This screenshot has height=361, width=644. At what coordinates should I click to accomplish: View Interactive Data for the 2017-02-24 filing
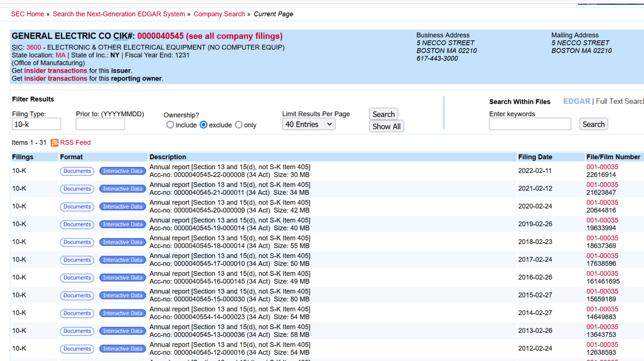point(122,259)
